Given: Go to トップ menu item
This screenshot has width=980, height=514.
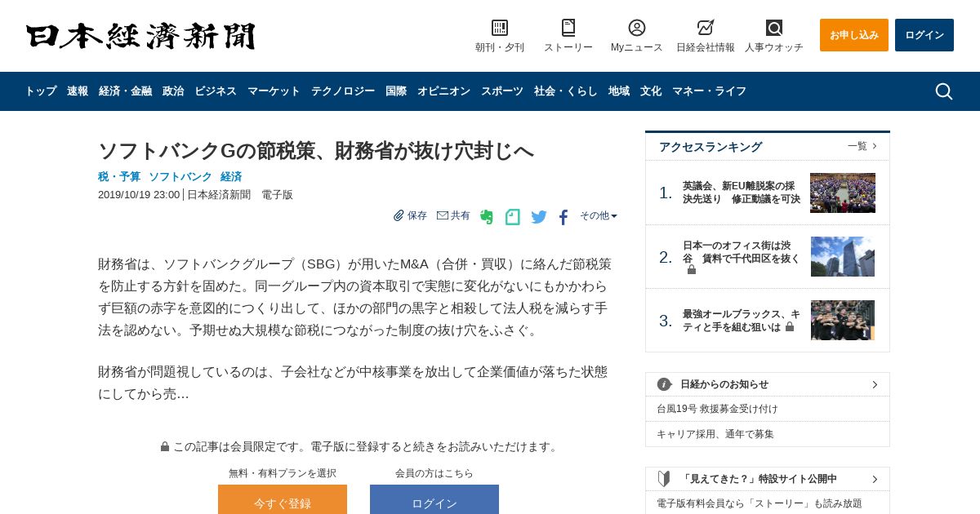Looking at the screenshot, I should [x=41, y=91].
